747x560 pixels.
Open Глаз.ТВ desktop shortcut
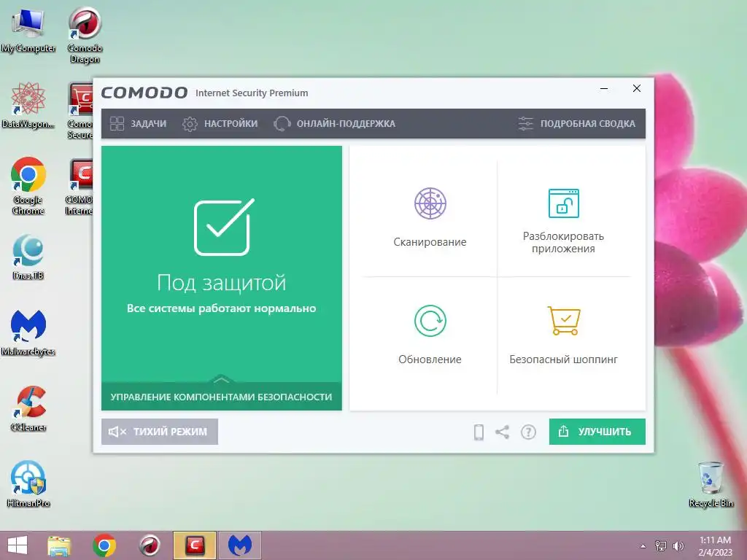point(28,257)
